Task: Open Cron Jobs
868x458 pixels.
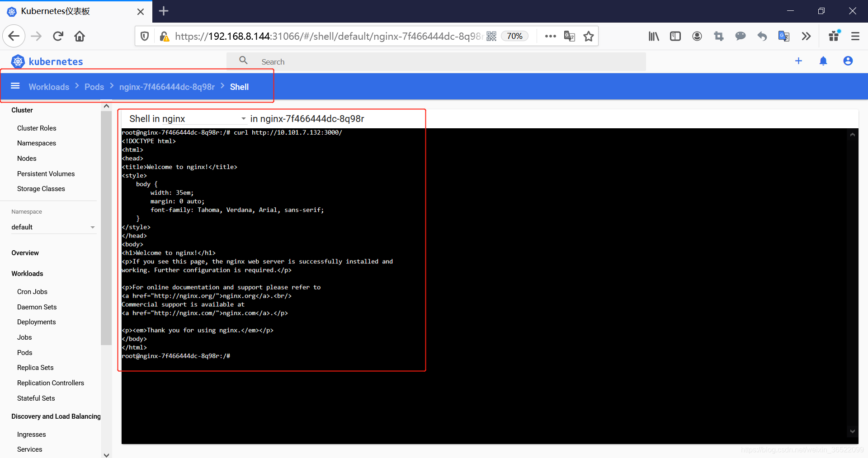Action: (32, 292)
